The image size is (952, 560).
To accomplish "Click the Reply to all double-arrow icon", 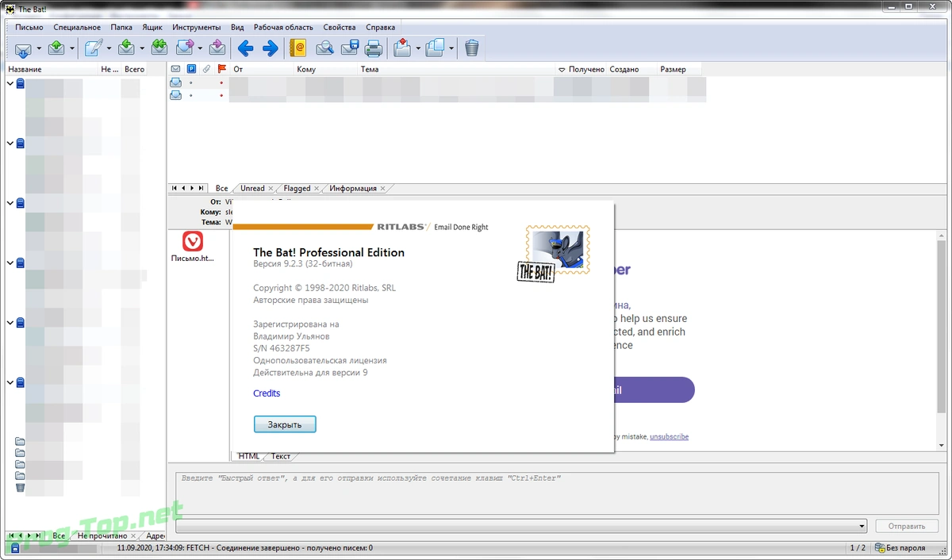I will click(159, 48).
